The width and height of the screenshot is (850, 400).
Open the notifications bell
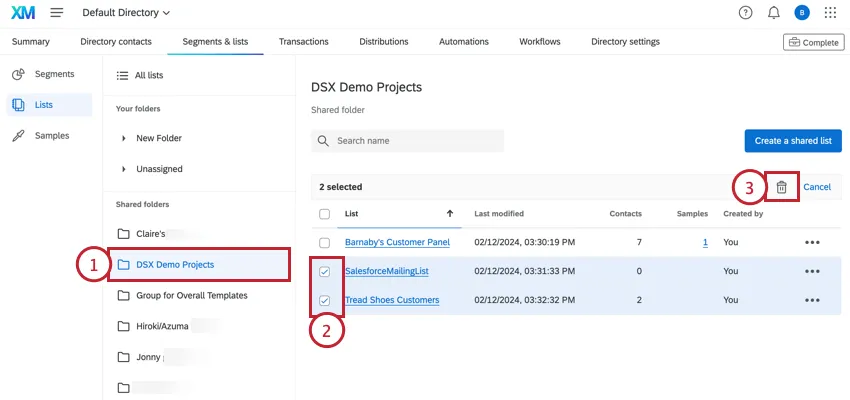pos(773,13)
